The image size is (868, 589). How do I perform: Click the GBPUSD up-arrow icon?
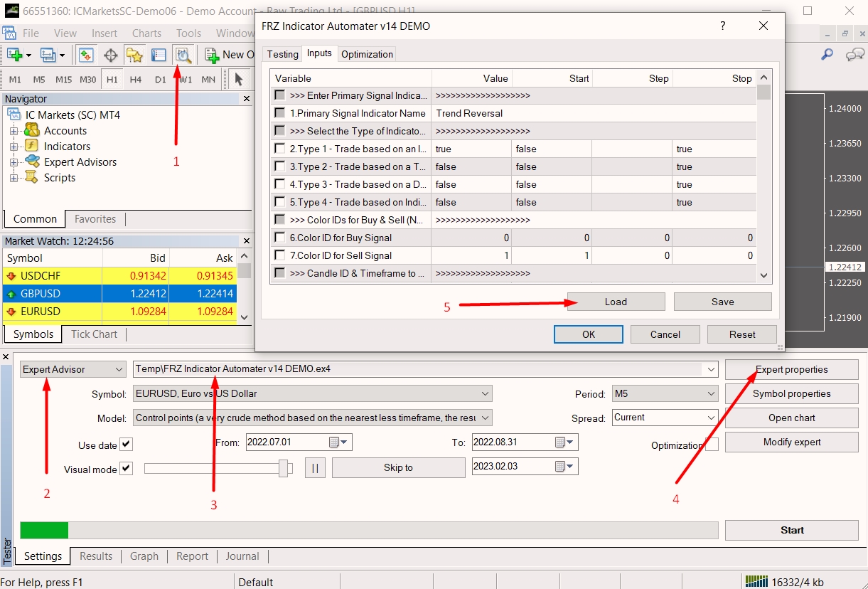(11, 294)
